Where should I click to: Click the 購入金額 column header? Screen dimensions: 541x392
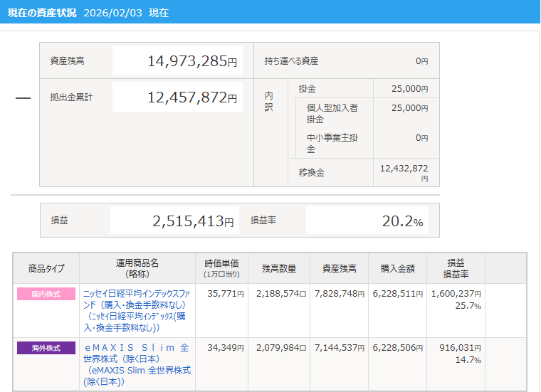point(398,268)
